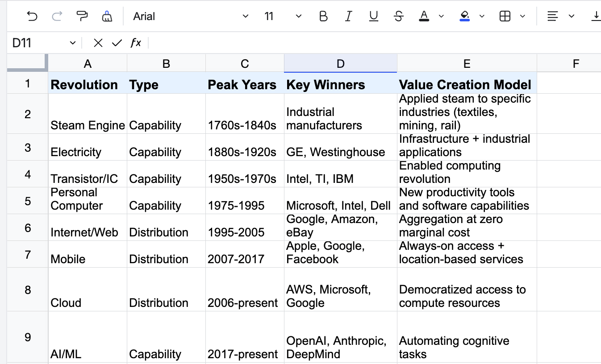Apply the fill color bucket

click(464, 17)
